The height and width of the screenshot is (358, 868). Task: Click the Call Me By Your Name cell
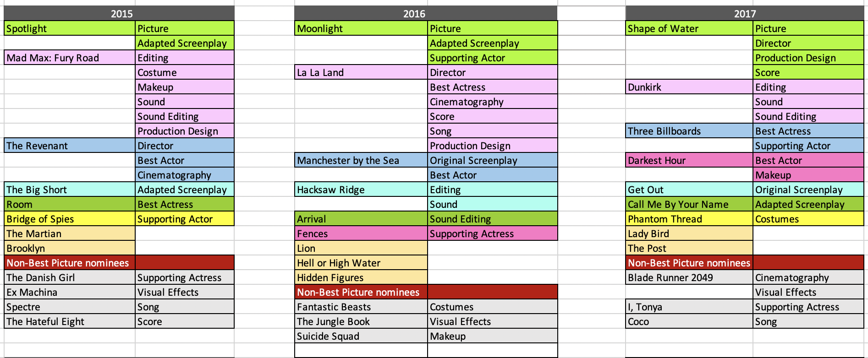click(x=689, y=204)
